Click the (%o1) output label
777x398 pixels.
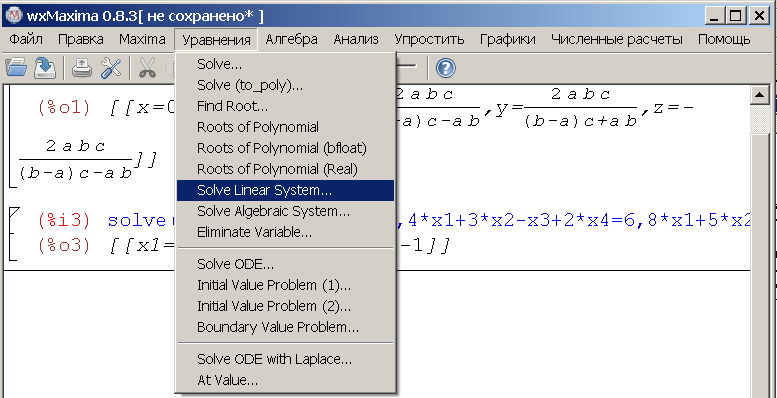pyautogui.click(x=64, y=109)
